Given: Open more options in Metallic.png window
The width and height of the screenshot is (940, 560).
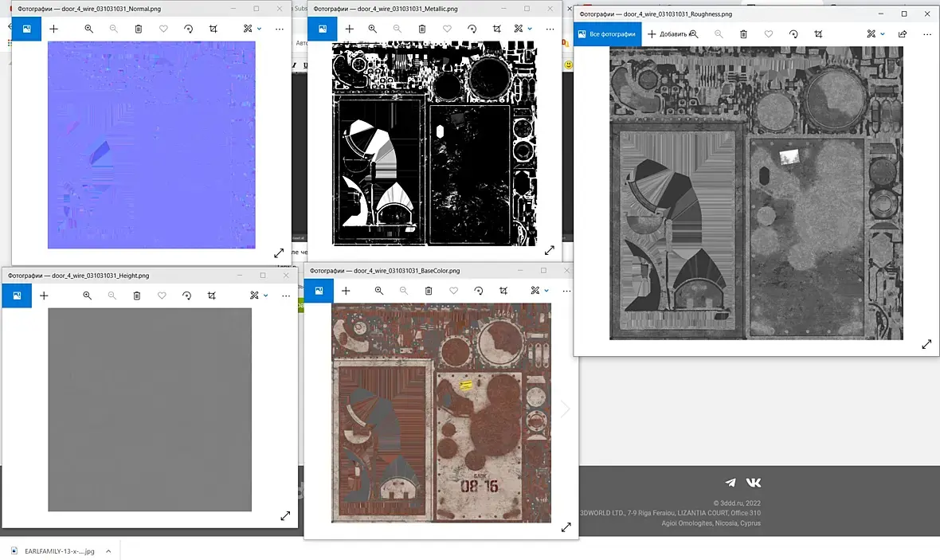Looking at the screenshot, I should pos(550,29).
